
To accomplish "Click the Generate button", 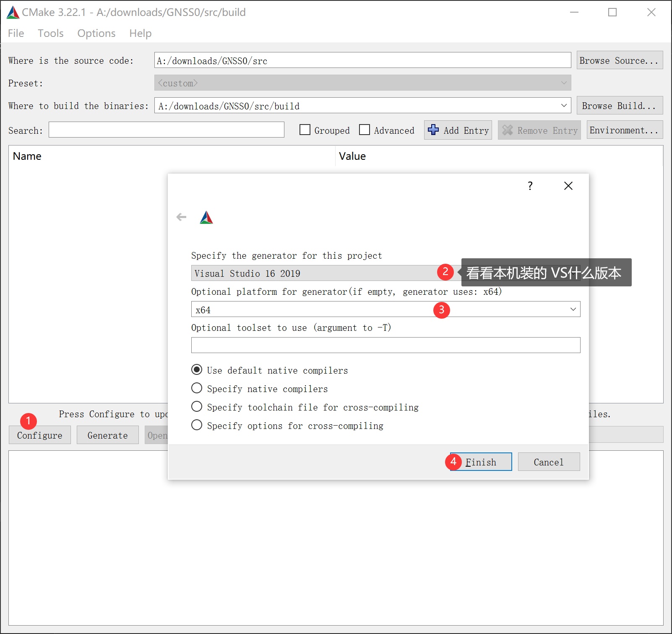I will pyautogui.click(x=108, y=435).
